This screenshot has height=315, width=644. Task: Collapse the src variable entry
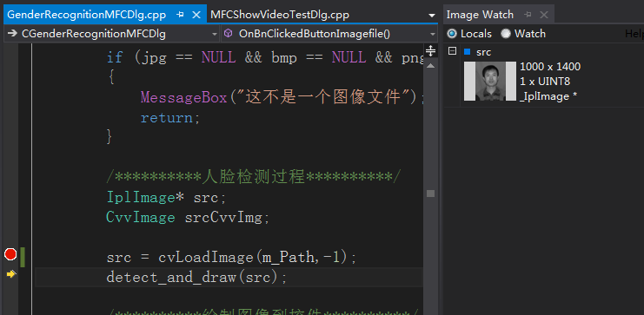(452, 51)
